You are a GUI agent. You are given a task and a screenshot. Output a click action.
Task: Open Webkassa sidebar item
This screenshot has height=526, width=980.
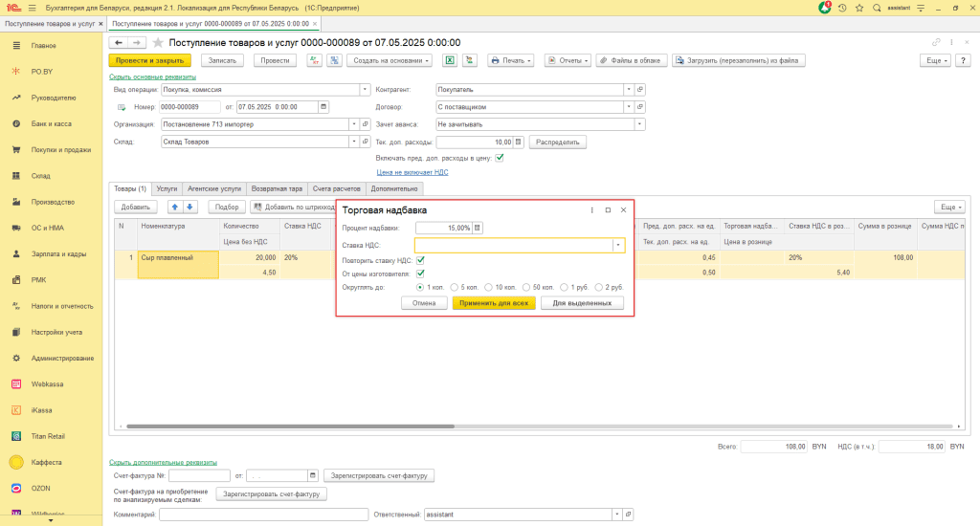click(x=47, y=384)
